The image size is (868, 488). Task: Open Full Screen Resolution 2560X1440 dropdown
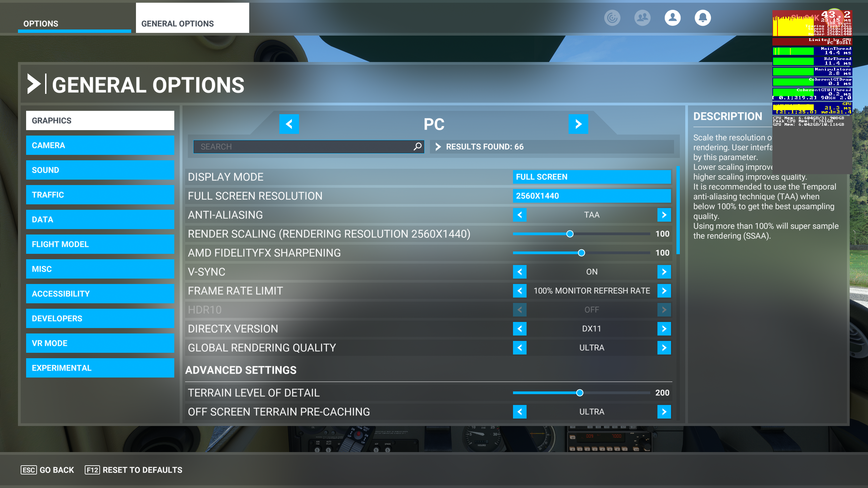[592, 196]
